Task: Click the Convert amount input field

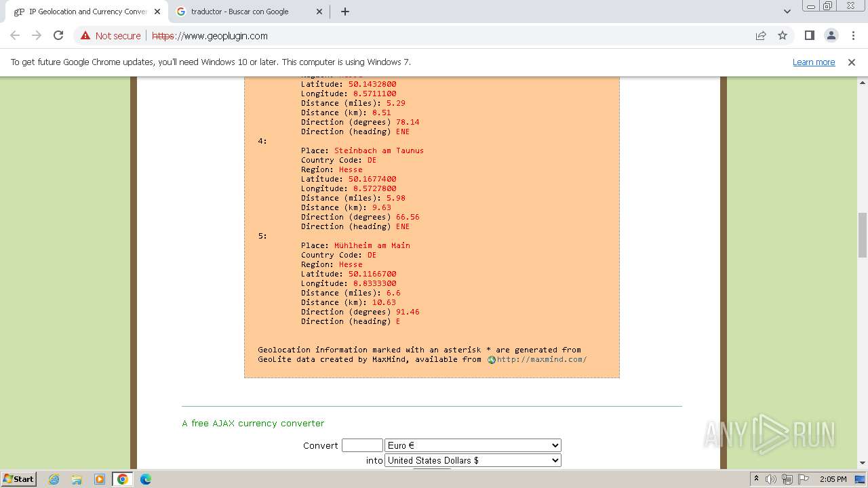Action: tap(362, 445)
